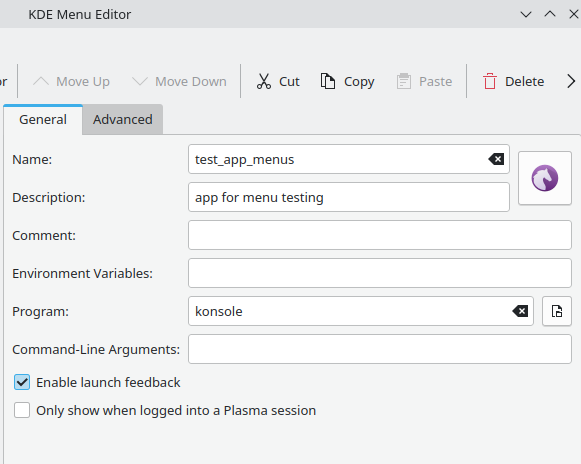Click the Move Down arrow icon
This screenshot has height=464, width=581.
click(x=140, y=81)
